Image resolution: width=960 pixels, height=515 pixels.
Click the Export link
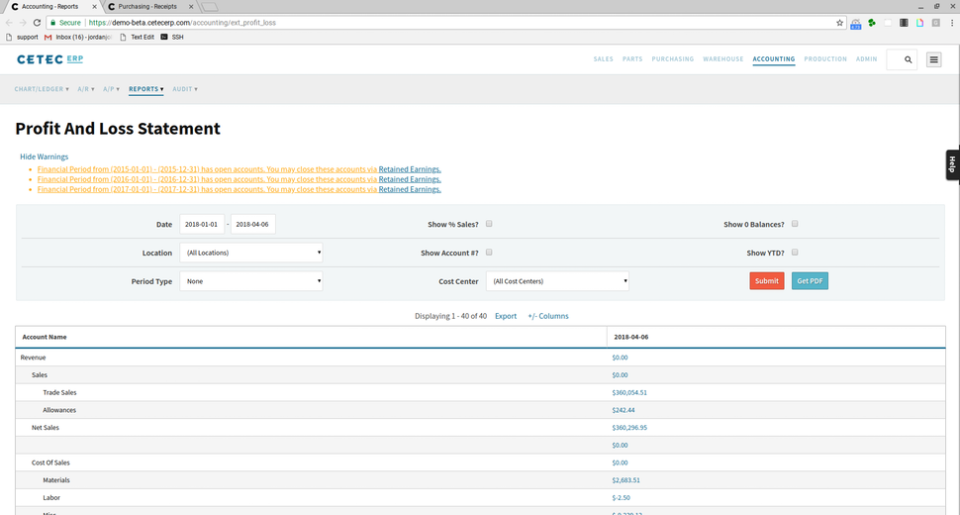tap(506, 316)
